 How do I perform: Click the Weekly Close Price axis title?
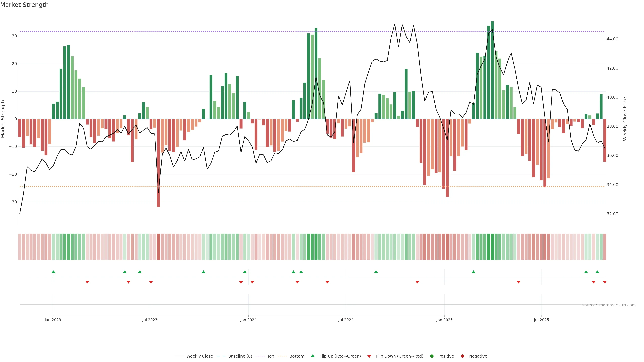625,119
